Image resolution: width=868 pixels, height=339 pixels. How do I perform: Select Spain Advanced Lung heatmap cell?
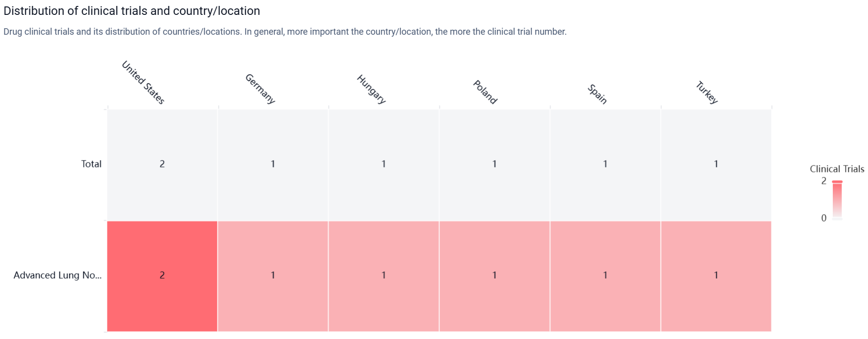(605, 276)
